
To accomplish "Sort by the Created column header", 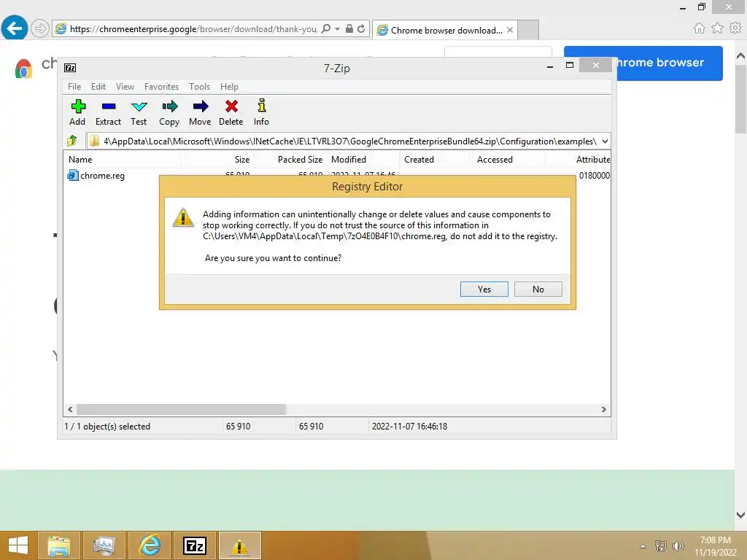I will pyautogui.click(x=435, y=160).
